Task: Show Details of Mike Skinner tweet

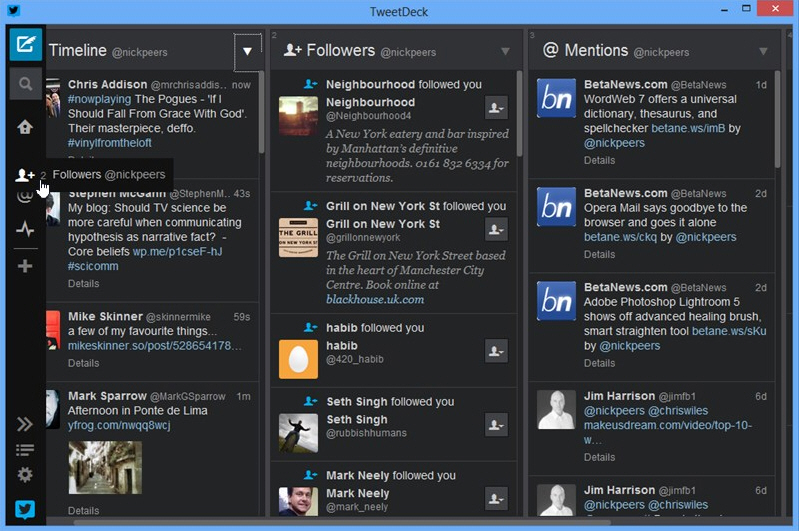Action: [84, 363]
